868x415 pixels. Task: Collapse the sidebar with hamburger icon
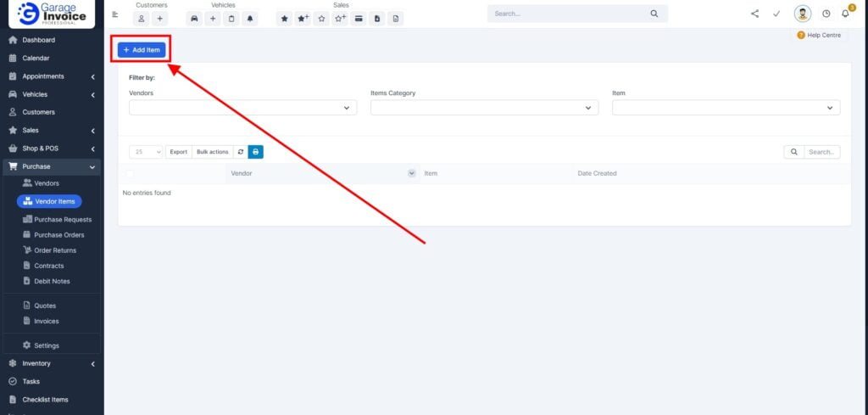point(115,14)
